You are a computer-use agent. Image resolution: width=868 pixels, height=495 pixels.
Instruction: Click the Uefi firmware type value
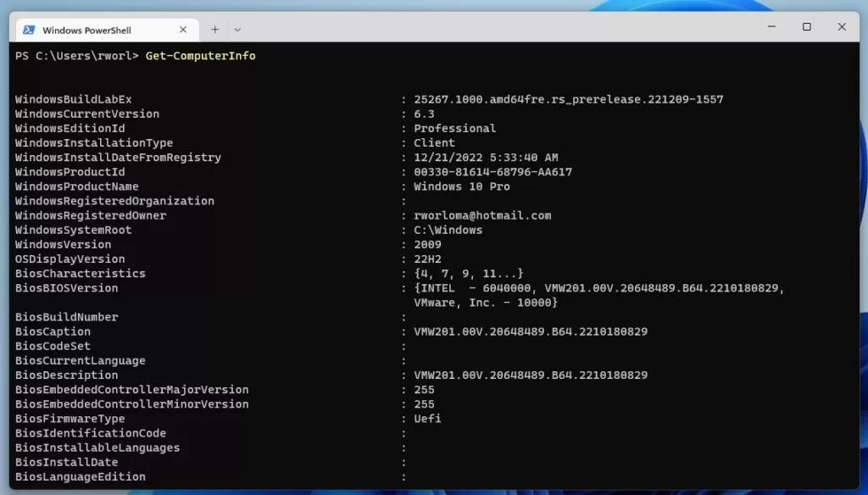tap(427, 419)
